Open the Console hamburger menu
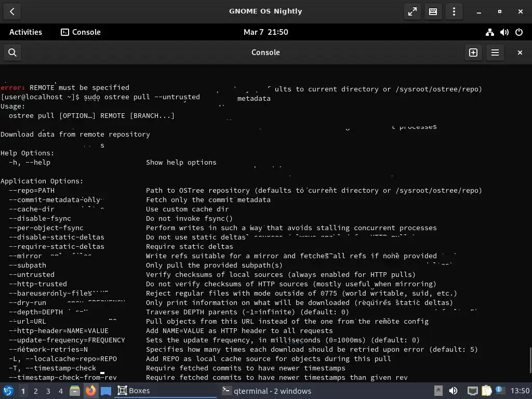Screen dimensions: 532x399 point(495,52)
